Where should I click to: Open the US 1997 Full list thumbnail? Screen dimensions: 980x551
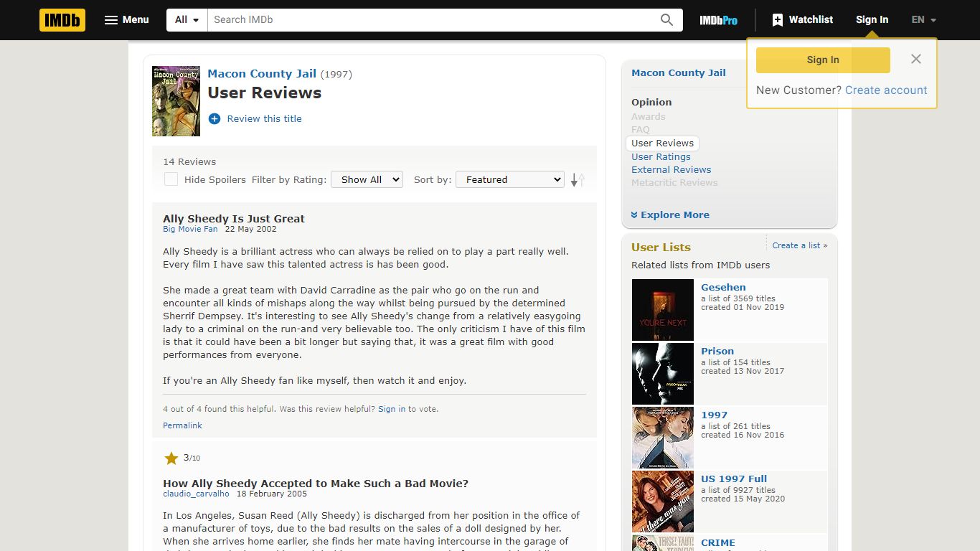click(663, 501)
